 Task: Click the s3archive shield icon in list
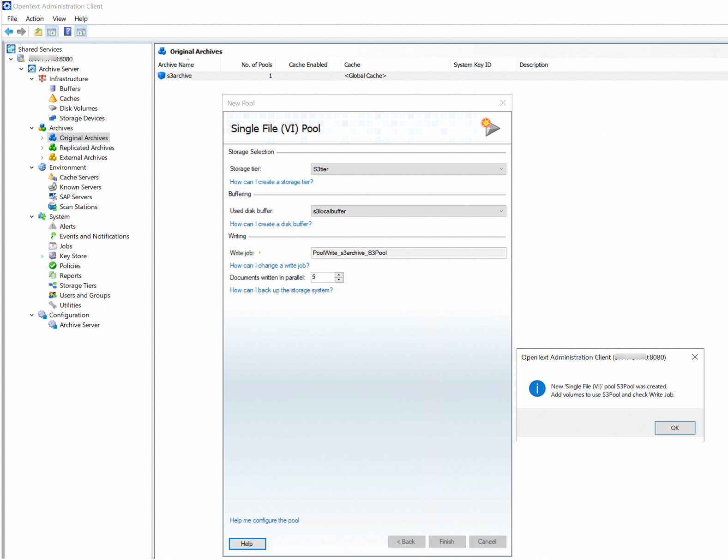click(162, 76)
